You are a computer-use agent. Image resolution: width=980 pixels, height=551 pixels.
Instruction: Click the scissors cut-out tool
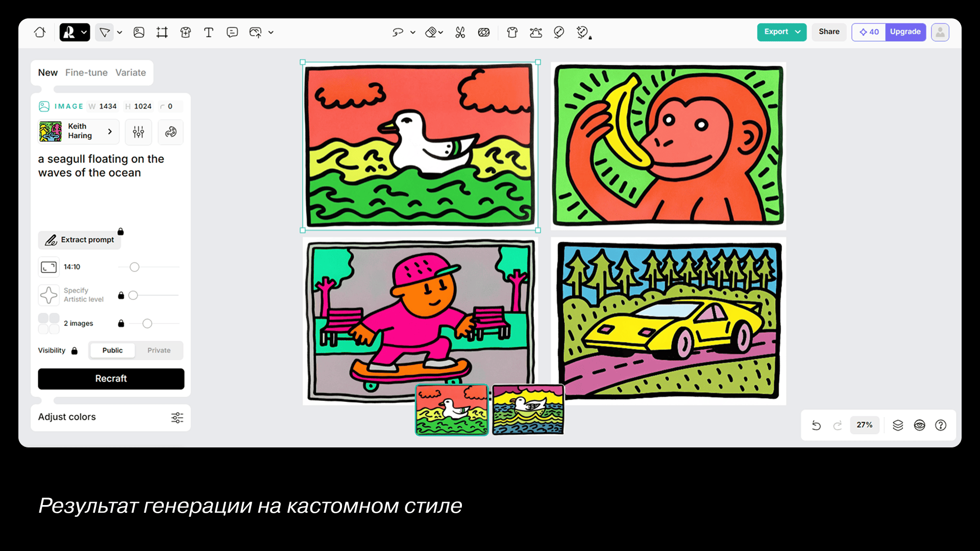pos(460,32)
